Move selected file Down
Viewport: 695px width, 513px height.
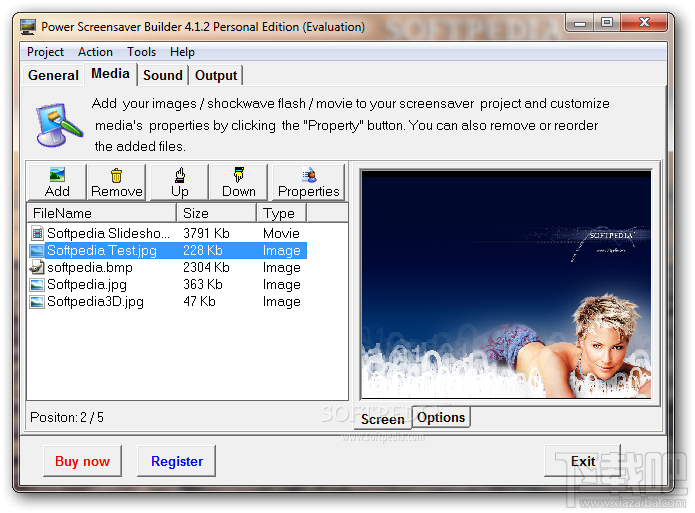pos(238,182)
